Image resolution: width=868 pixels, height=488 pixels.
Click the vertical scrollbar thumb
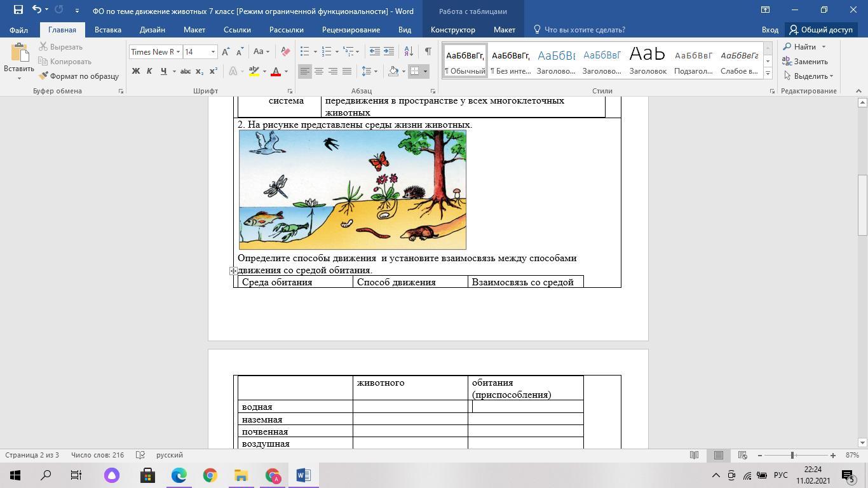862,205
